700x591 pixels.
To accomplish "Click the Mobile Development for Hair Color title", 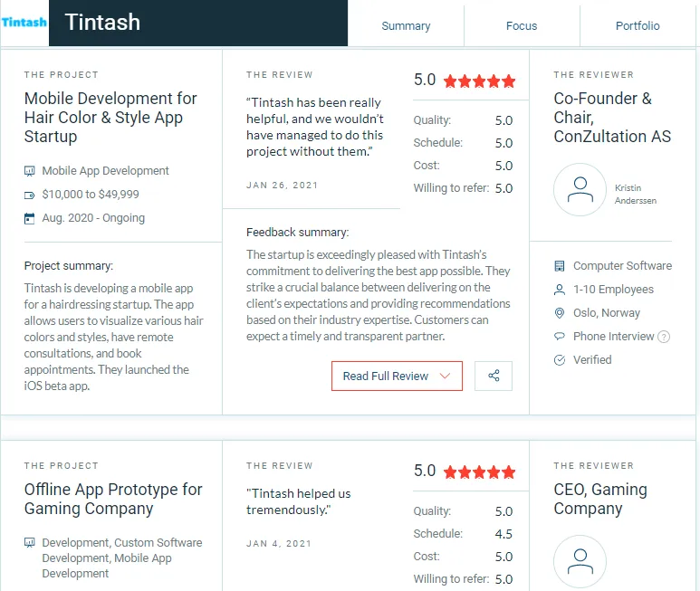I will pos(110,118).
